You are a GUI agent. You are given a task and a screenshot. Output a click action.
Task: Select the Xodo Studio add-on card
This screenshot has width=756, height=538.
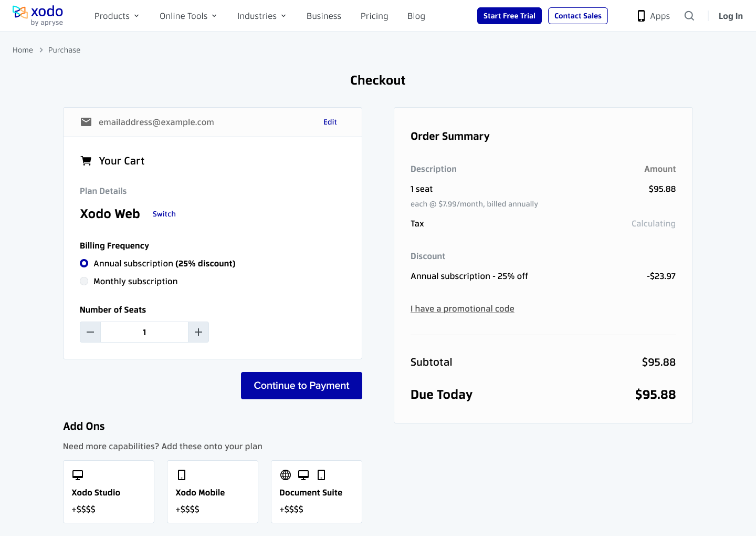click(x=109, y=492)
